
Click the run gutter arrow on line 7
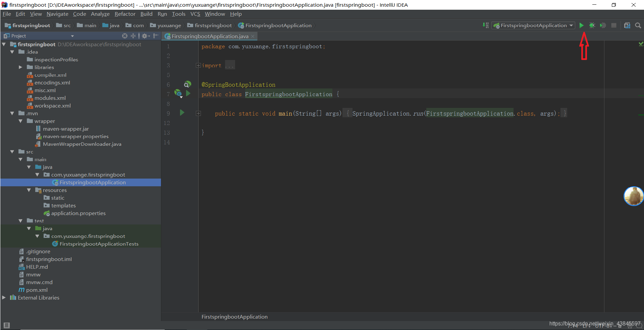189,93
